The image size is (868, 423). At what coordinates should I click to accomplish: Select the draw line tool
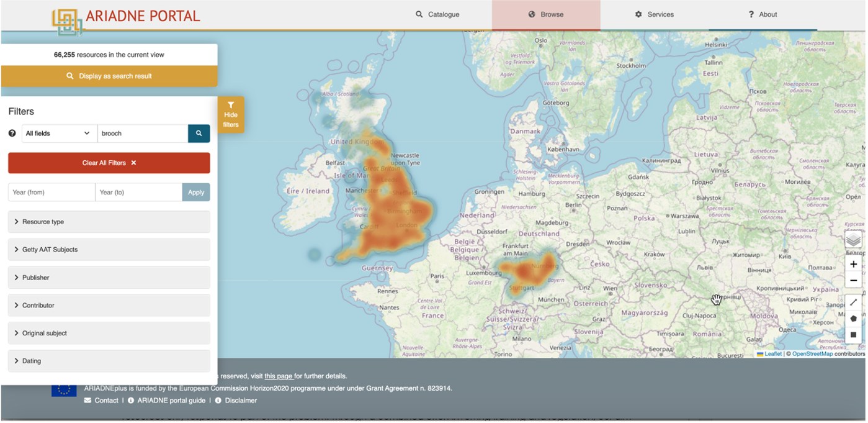tap(853, 302)
